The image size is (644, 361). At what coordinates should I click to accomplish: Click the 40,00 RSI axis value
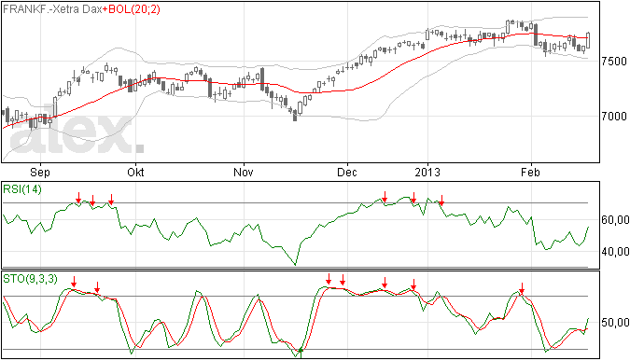point(615,251)
